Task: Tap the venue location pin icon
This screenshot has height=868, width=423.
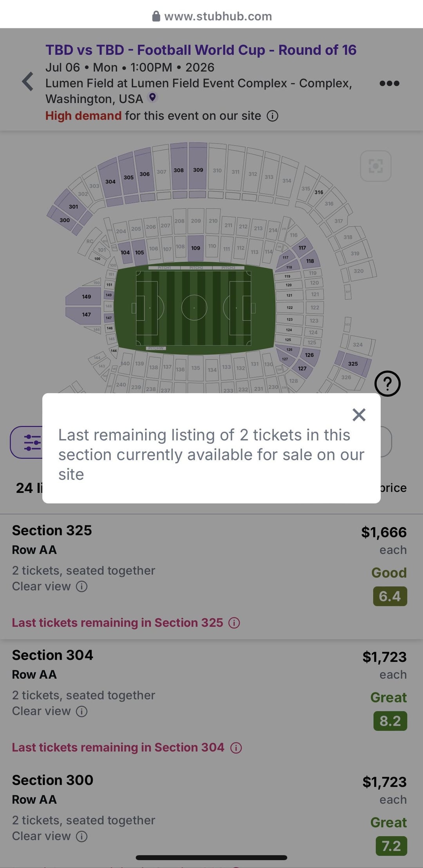Action: pos(152,97)
